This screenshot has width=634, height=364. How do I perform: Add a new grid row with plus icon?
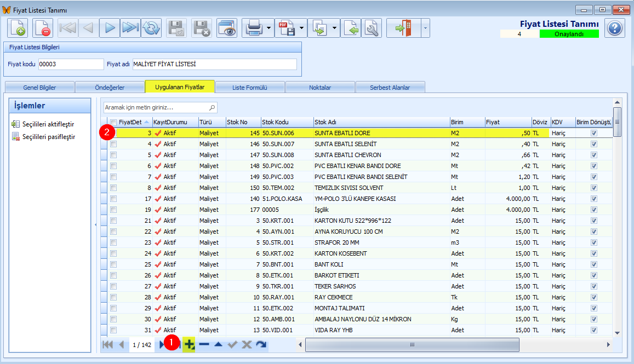(189, 345)
